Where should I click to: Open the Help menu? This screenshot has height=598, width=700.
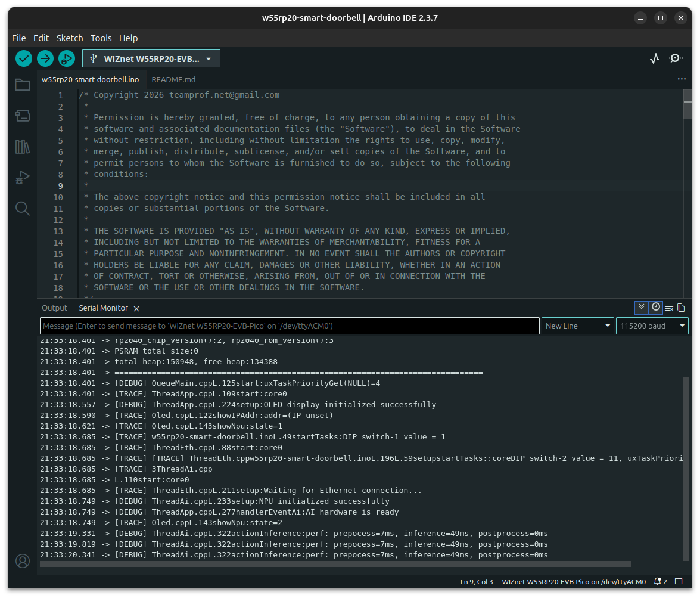[128, 38]
